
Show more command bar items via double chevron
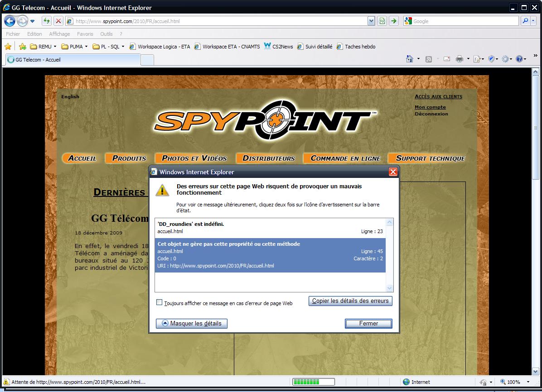click(536, 56)
